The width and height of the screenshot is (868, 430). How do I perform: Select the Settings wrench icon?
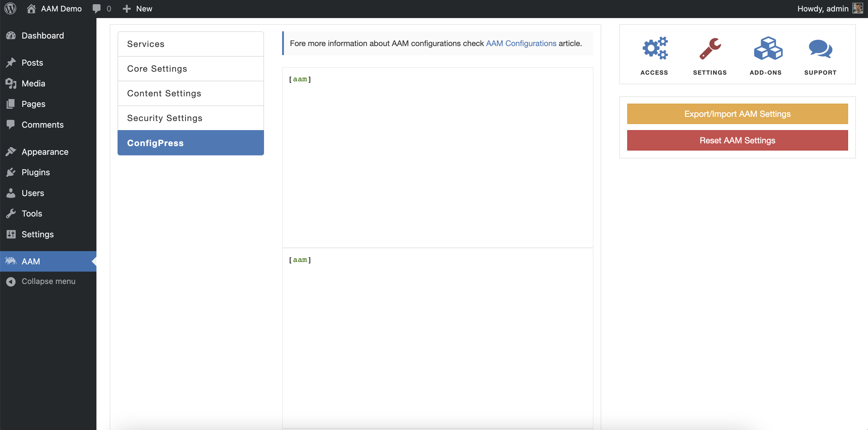click(x=710, y=48)
